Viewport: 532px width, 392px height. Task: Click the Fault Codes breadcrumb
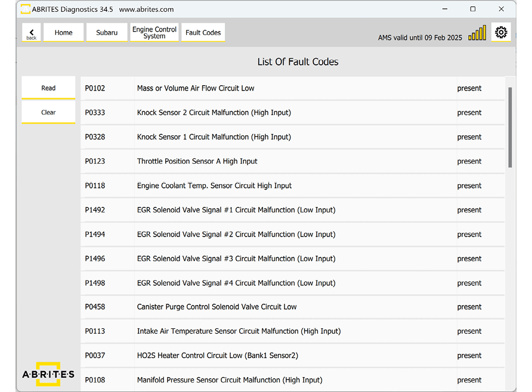coord(203,33)
